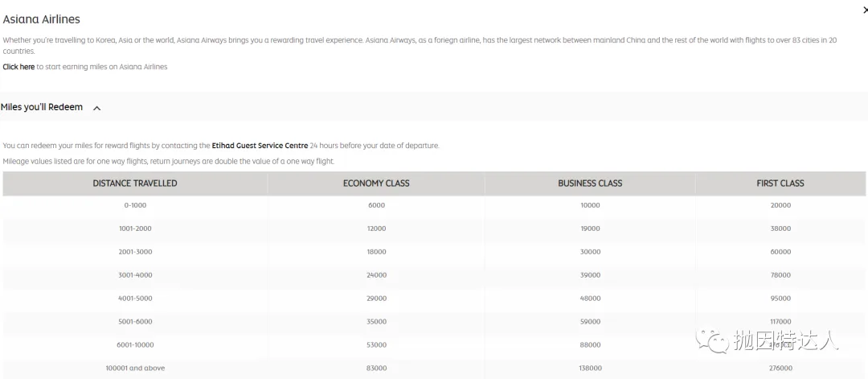Select the 1001-2000 distance cell
This screenshot has width=868, height=379.
(x=135, y=229)
